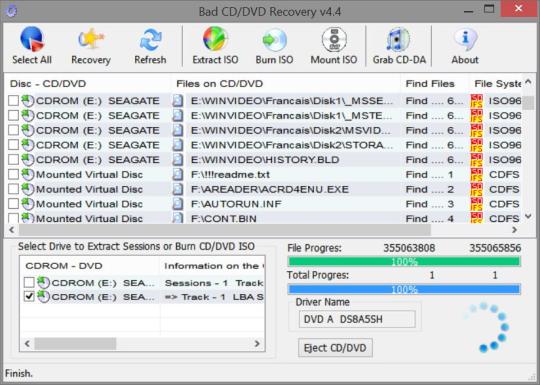Check the box for Disk2\MSVID... row
Image resolution: width=540 pixels, height=385 pixels.
coord(13,130)
